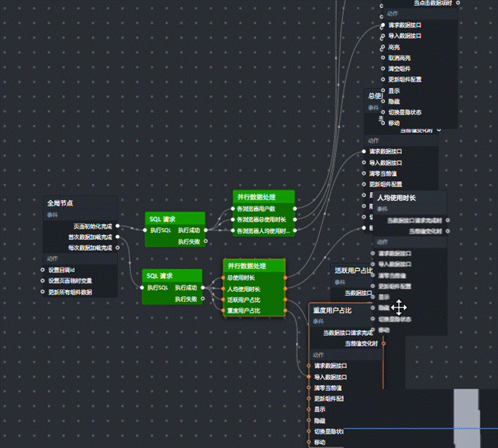Select the 设置页面临时变量 action
This screenshot has height=448, width=498.
tap(70, 280)
